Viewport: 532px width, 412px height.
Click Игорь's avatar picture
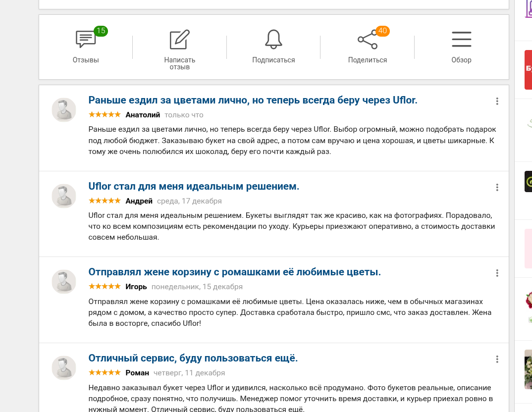[x=64, y=282]
